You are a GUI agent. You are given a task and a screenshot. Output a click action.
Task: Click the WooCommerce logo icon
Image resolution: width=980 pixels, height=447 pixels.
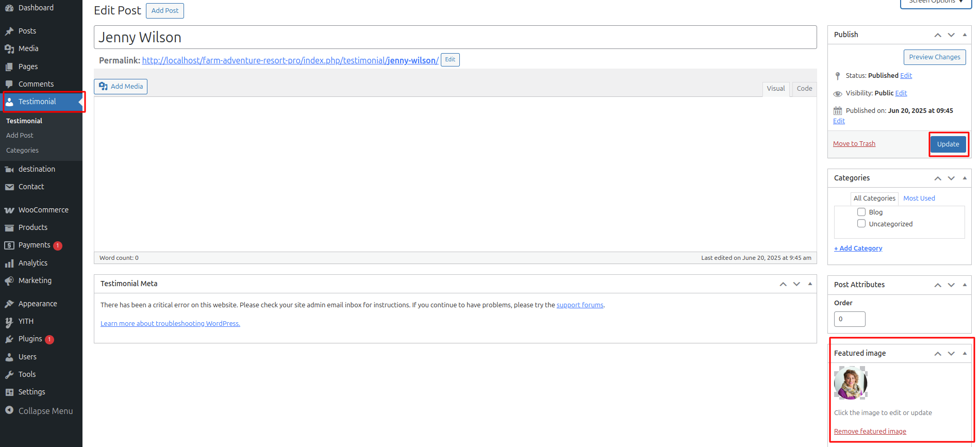(9, 210)
